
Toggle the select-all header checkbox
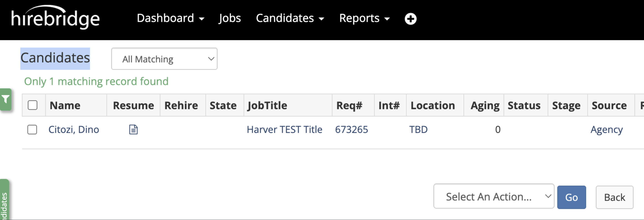point(33,105)
